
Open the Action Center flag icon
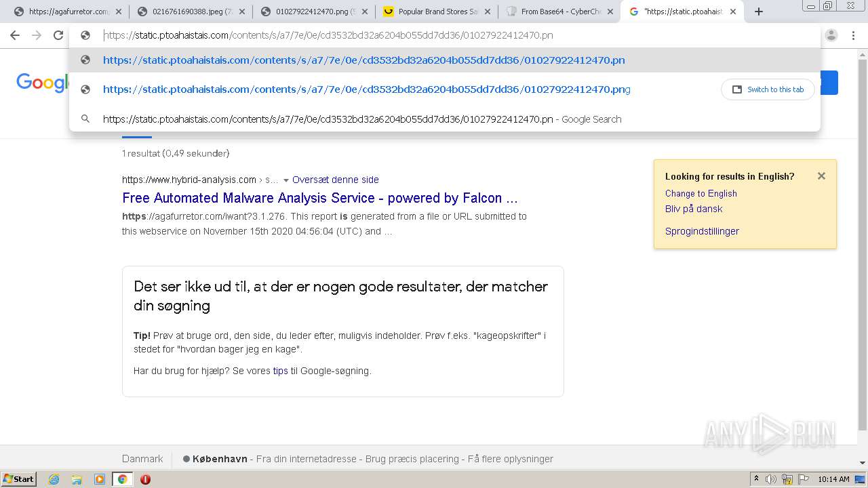tap(804, 479)
